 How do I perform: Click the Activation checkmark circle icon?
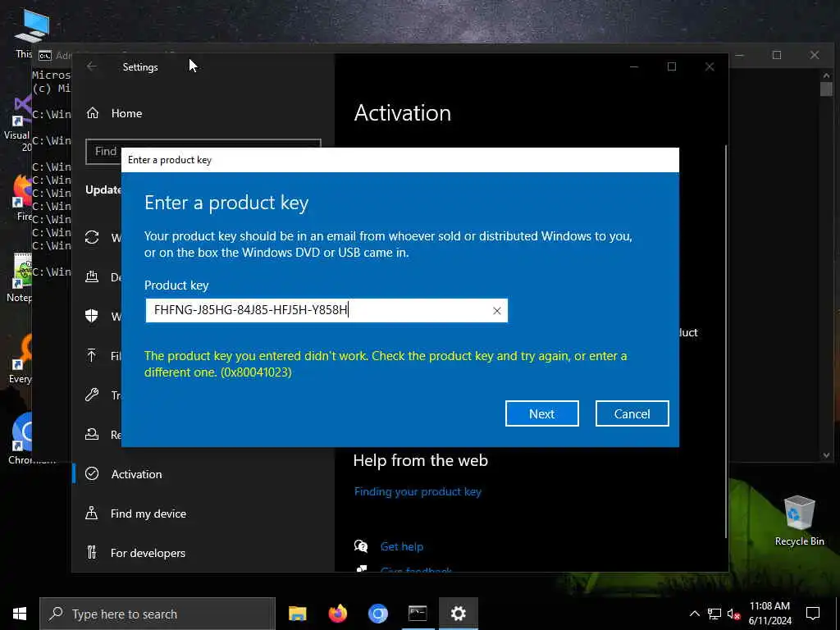click(x=92, y=473)
